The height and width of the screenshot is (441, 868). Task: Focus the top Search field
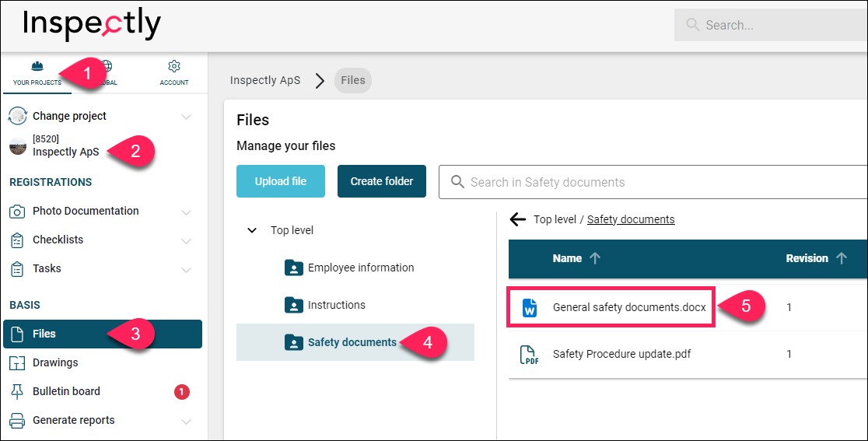point(771,25)
